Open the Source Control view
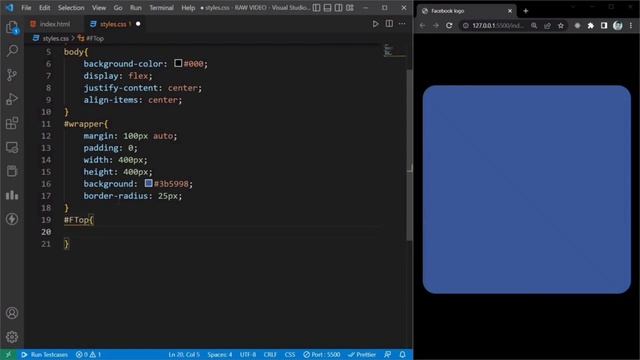Viewport: 640px width, 360px height. coord(12,75)
